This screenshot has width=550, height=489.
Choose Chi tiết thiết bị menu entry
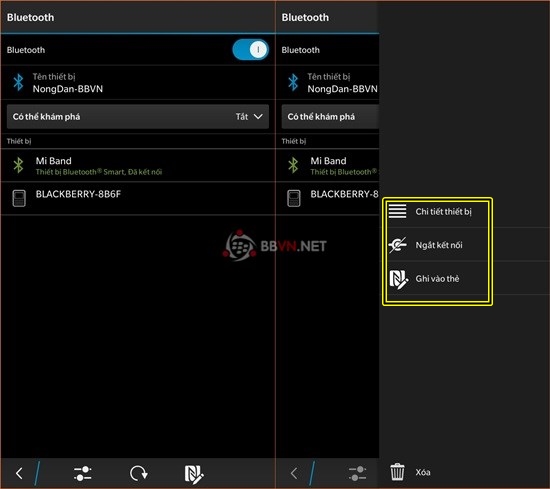click(437, 212)
